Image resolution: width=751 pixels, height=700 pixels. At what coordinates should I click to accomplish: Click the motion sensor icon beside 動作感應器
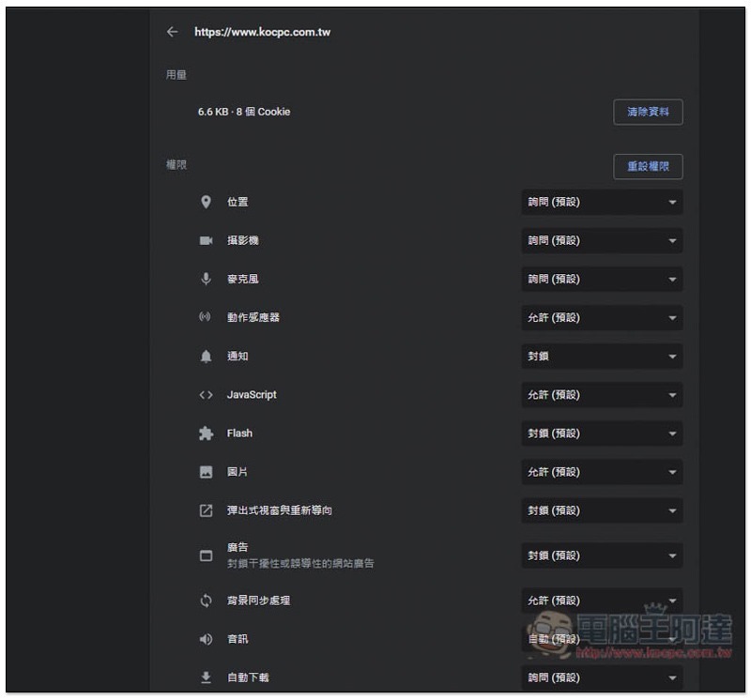[x=206, y=317]
